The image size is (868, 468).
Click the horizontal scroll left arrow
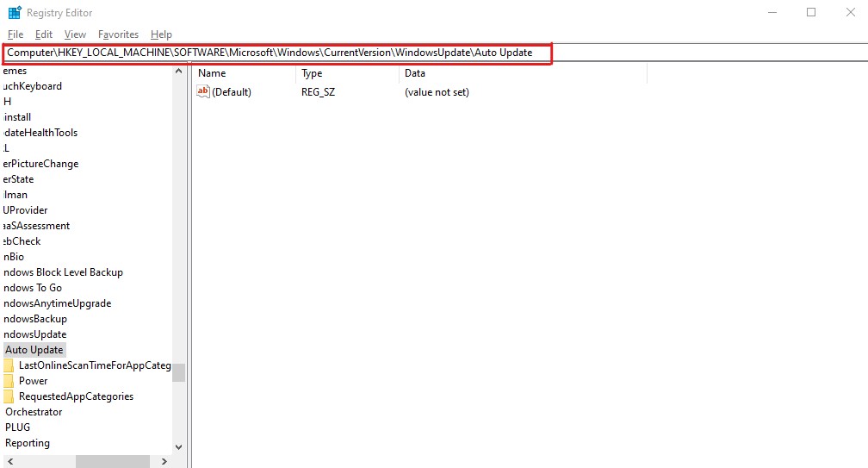[10, 461]
